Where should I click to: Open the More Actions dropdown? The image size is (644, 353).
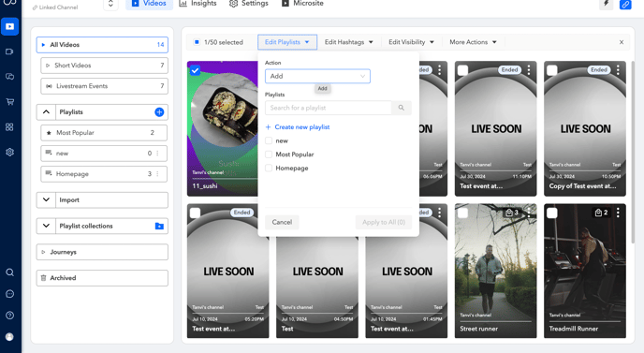[x=473, y=42]
